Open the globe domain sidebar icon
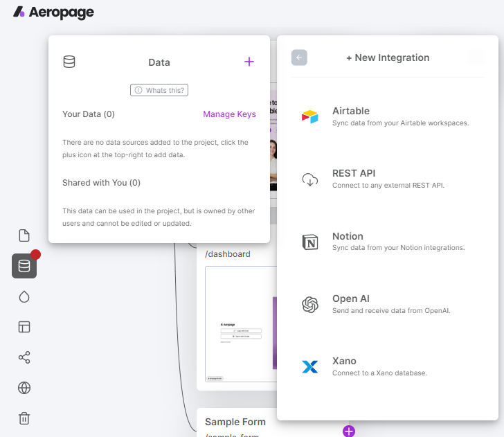Viewport: 504px width, 437px height. click(x=24, y=388)
